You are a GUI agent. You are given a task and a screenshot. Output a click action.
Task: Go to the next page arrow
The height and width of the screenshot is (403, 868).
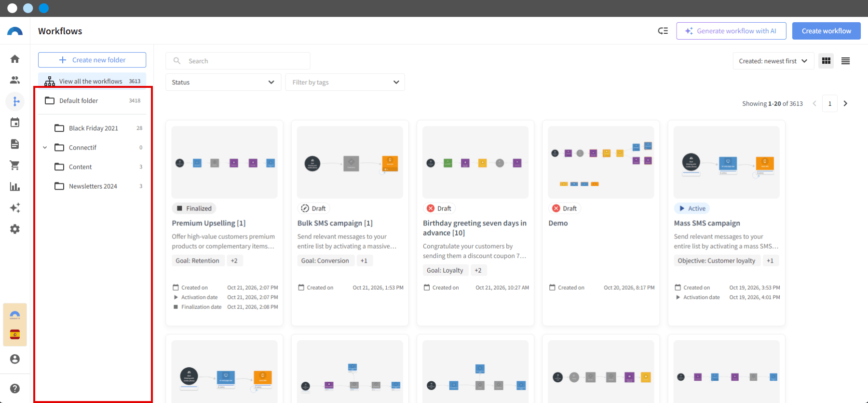pos(845,103)
